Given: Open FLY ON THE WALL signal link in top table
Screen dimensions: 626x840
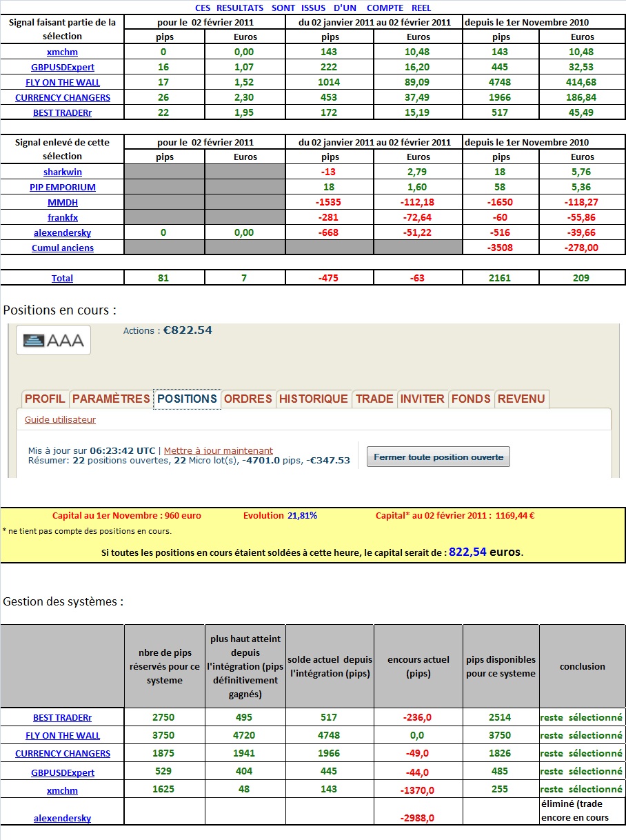Looking at the screenshot, I should [x=63, y=82].
